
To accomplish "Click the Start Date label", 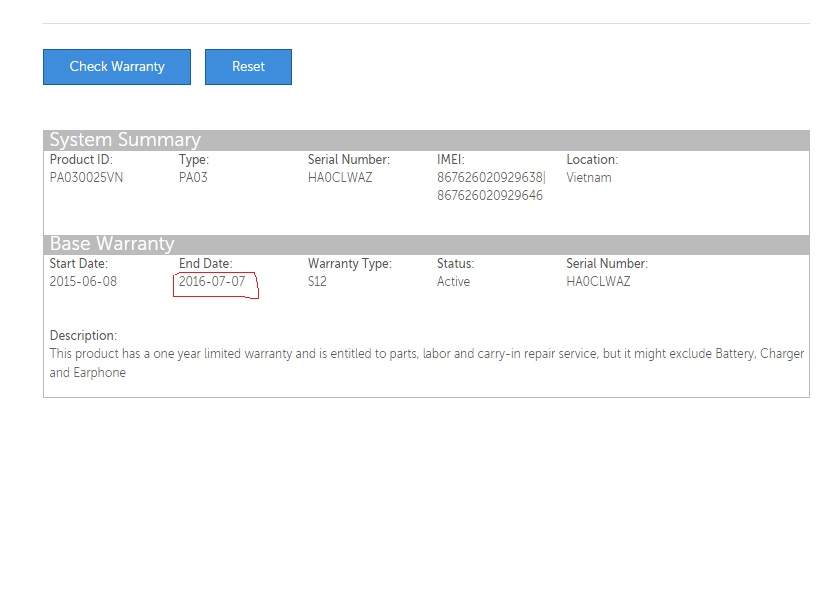I will [78, 263].
